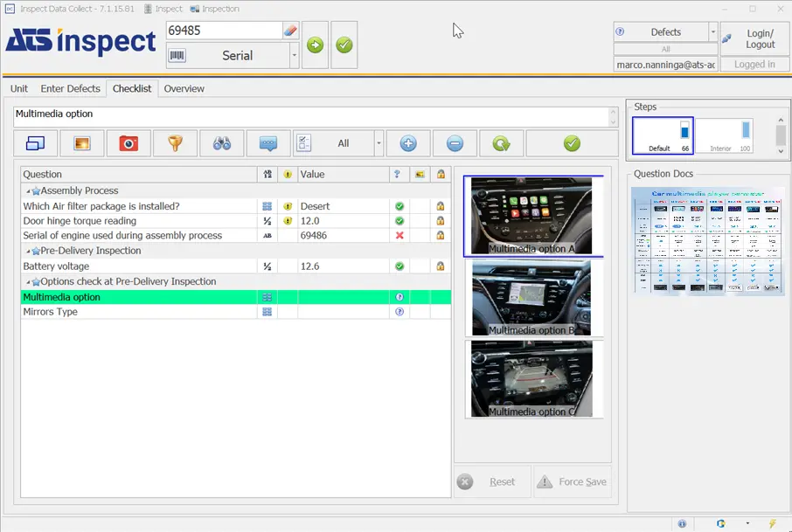792x532 pixels.
Task: Click the green refresh icon
Action: tap(501, 143)
